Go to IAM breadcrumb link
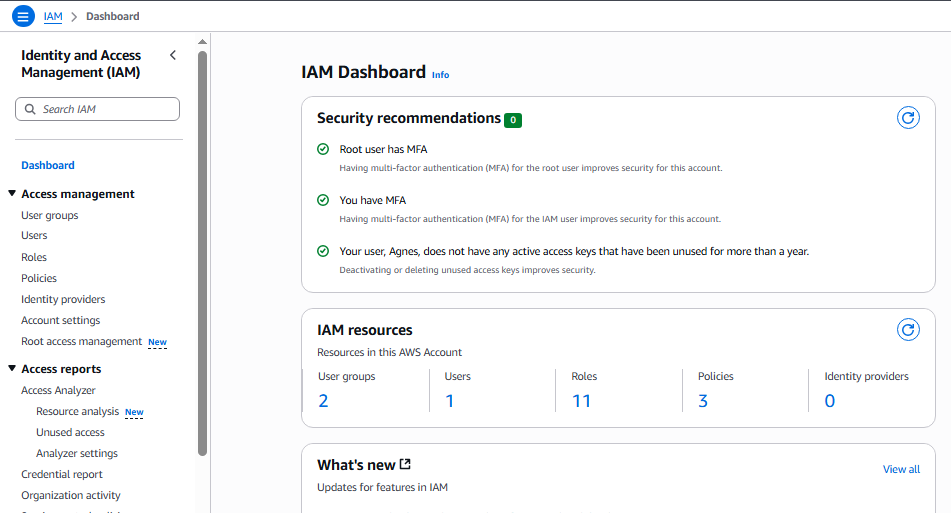The width and height of the screenshot is (951, 513). tap(53, 16)
